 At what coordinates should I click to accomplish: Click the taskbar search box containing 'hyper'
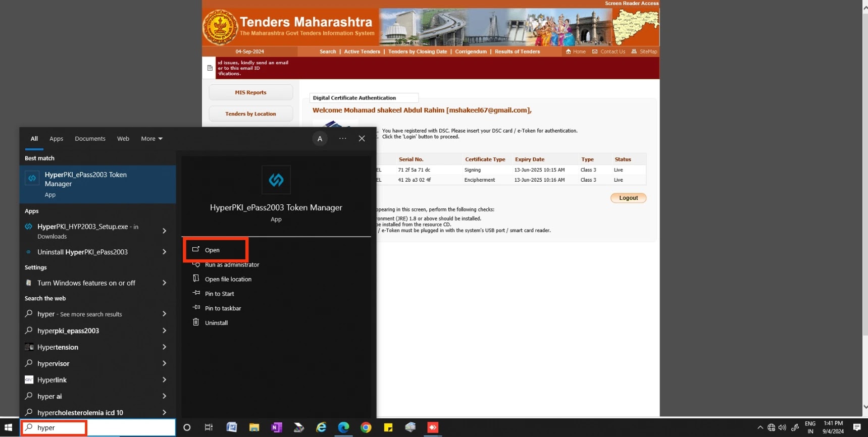pos(98,427)
